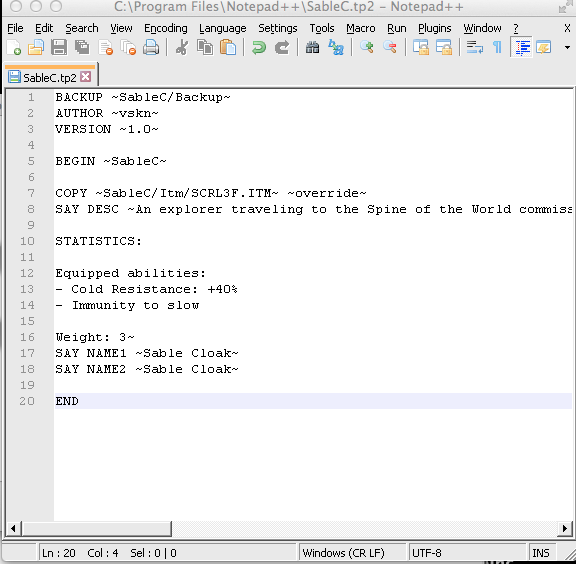Cut the selection using the scissors icon

182,48
